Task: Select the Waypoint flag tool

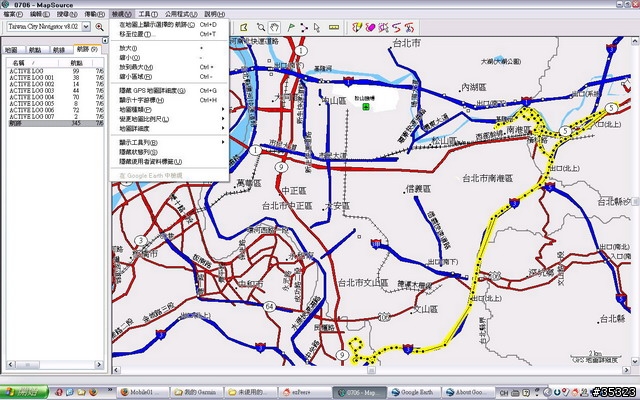Action: (x=291, y=27)
